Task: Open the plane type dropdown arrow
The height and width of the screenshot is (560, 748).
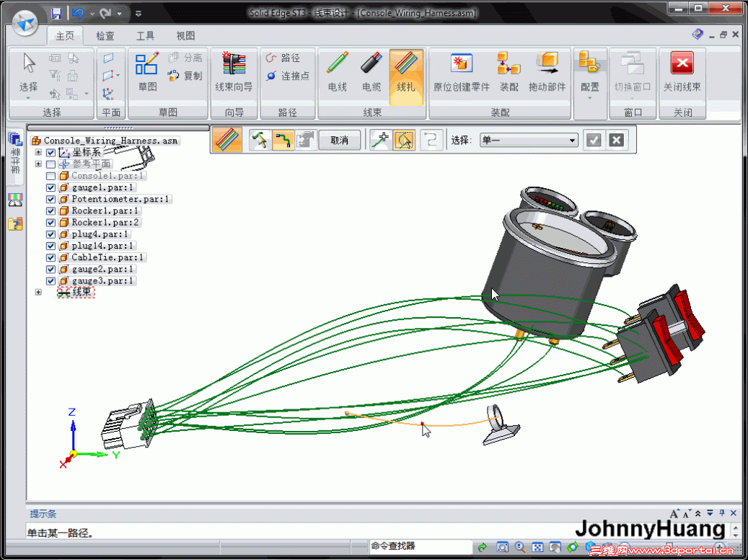Action: coord(118,76)
